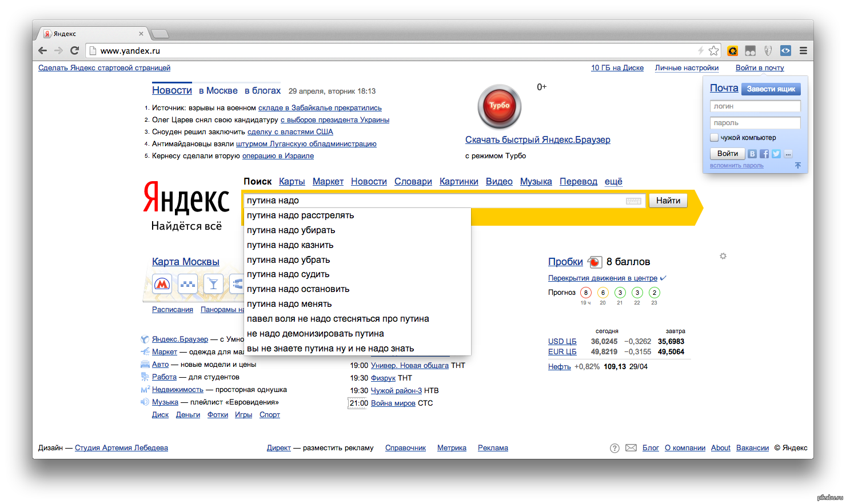Open Перекрытия движения в центре link

[602, 278]
